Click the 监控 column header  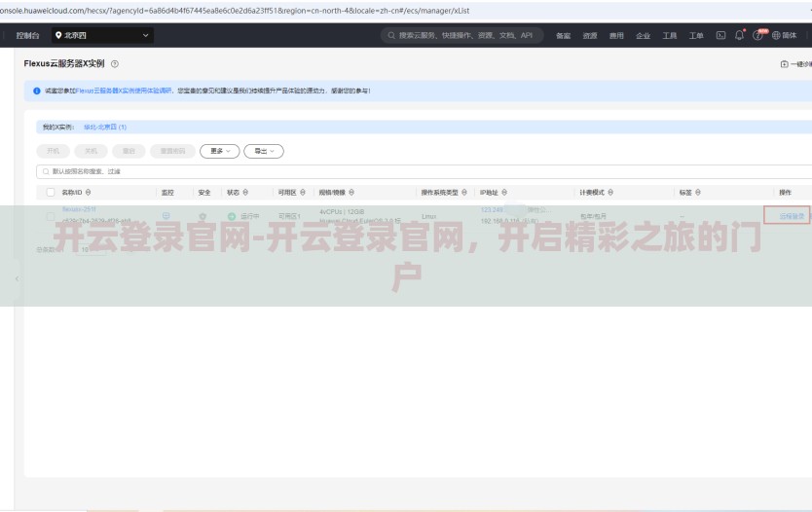[167, 192]
